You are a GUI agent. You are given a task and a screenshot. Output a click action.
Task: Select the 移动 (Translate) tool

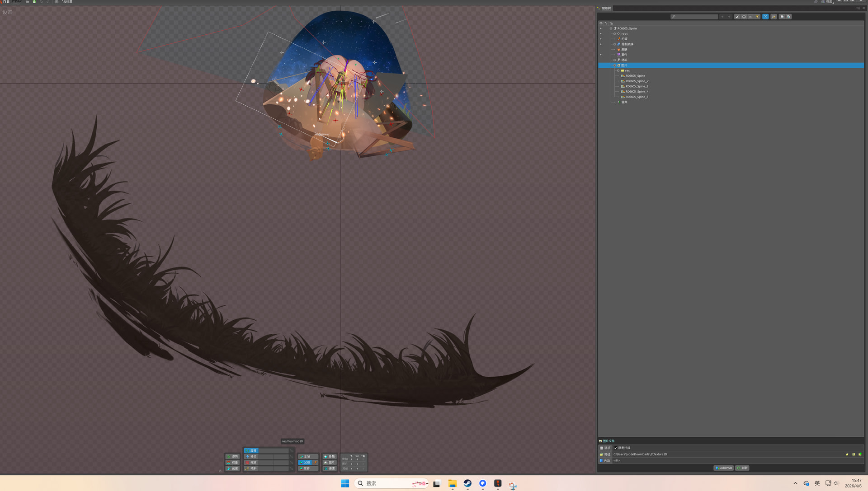[x=252, y=457]
